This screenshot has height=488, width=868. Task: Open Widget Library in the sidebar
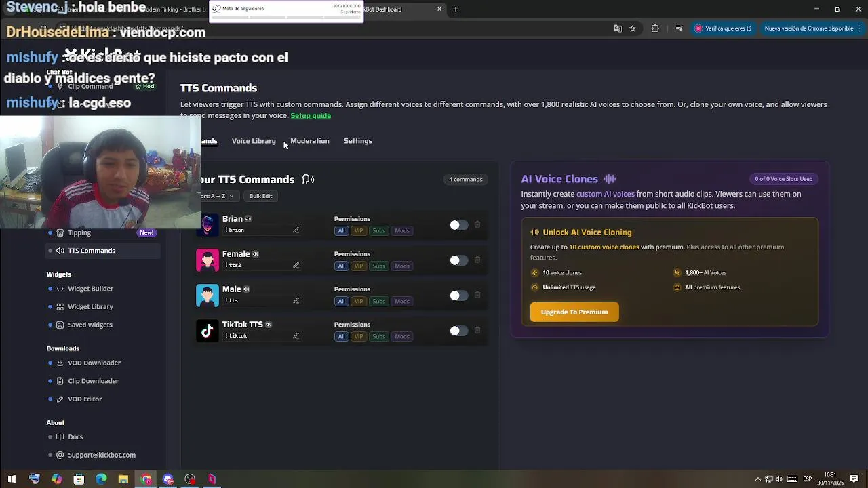[x=103, y=307]
